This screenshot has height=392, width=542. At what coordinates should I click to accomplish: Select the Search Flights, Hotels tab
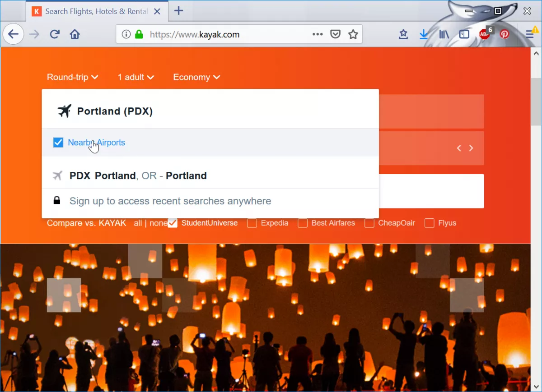(x=96, y=12)
